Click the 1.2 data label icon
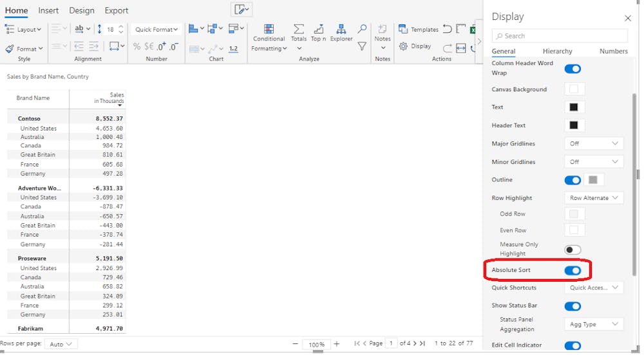The height and width of the screenshot is (355, 644). tap(233, 48)
